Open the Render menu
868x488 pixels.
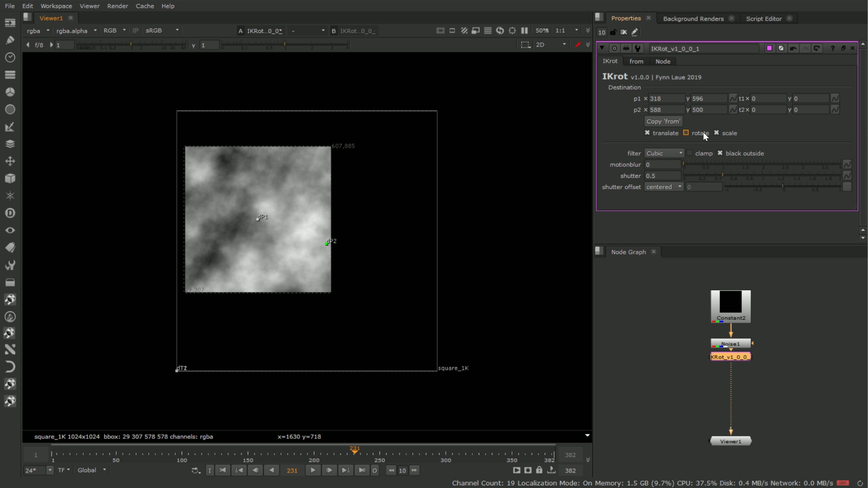118,6
